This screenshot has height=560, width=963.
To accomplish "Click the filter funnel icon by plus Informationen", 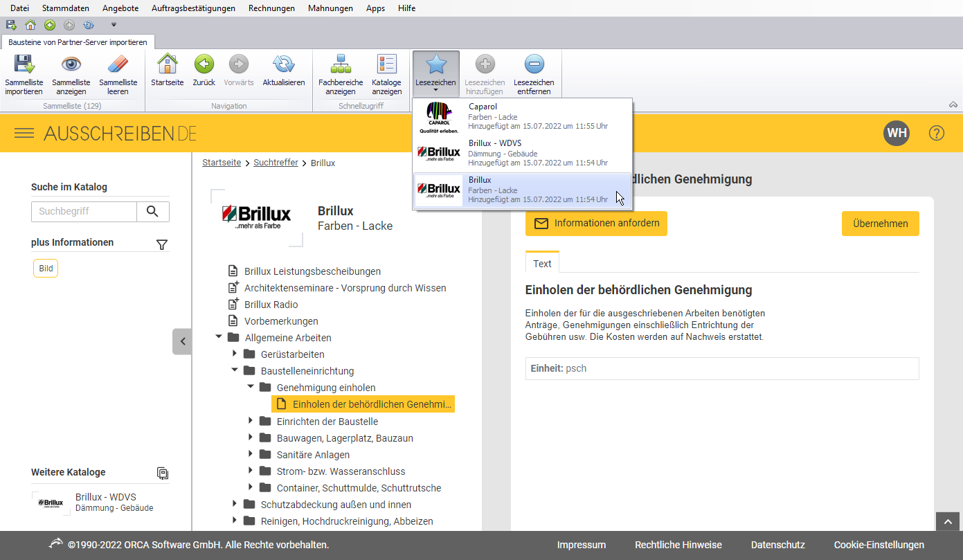I will 162,244.
